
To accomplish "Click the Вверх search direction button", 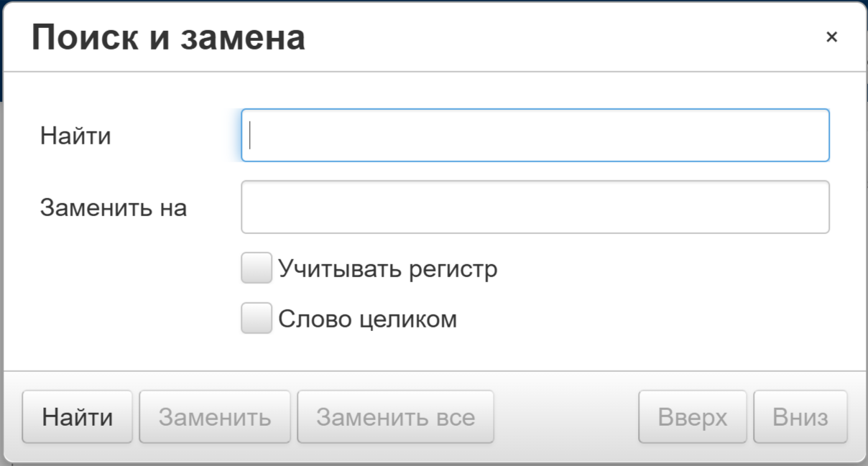I will (x=692, y=417).
